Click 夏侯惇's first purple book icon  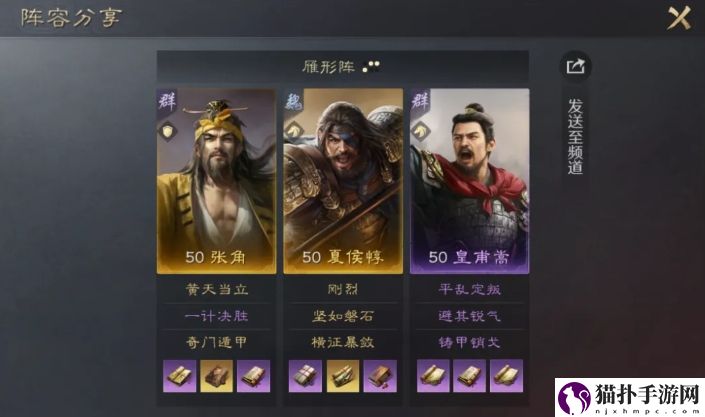click(305, 376)
